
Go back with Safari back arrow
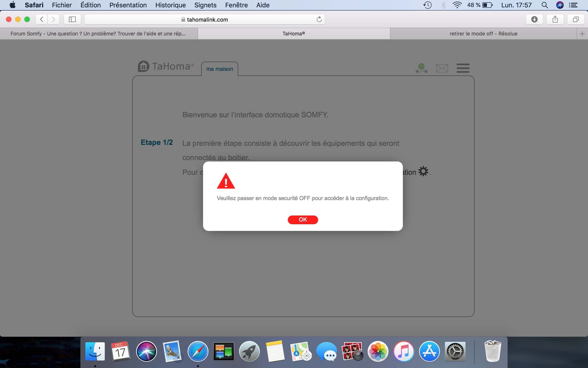pos(42,19)
